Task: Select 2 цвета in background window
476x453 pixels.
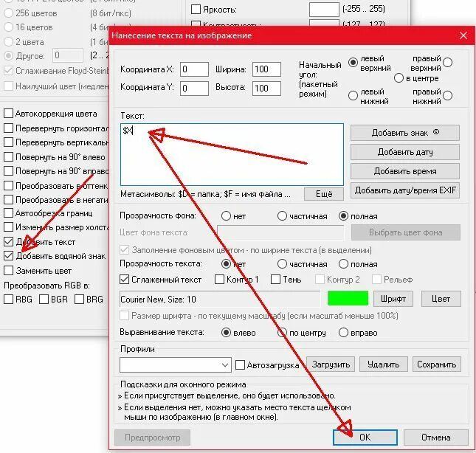Action: coord(8,41)
